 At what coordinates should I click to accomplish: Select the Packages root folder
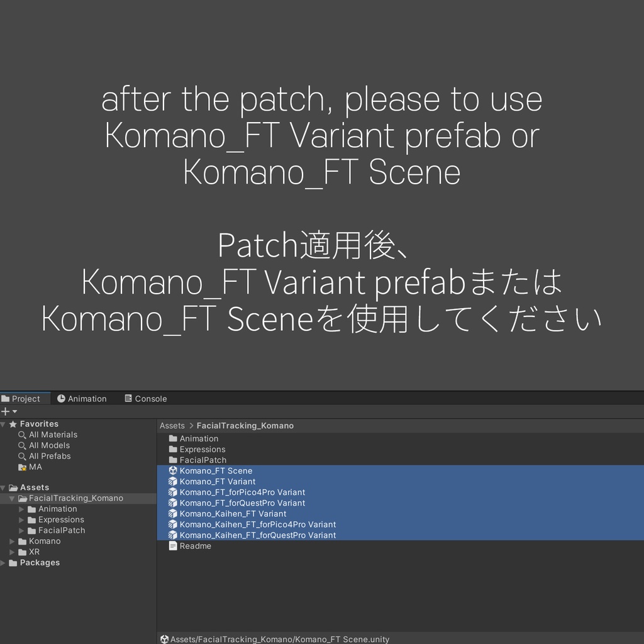point(40,563)
